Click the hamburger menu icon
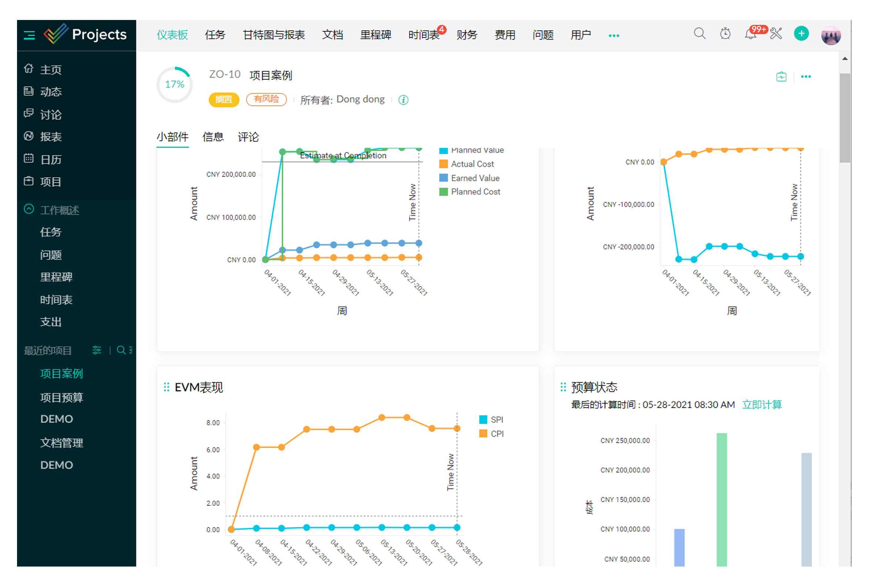 29,35
